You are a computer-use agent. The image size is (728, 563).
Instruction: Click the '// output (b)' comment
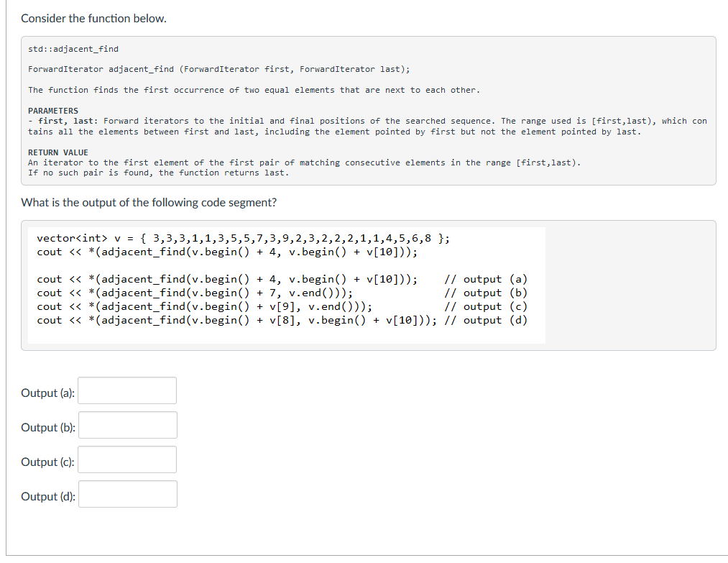tap(486, 293)
